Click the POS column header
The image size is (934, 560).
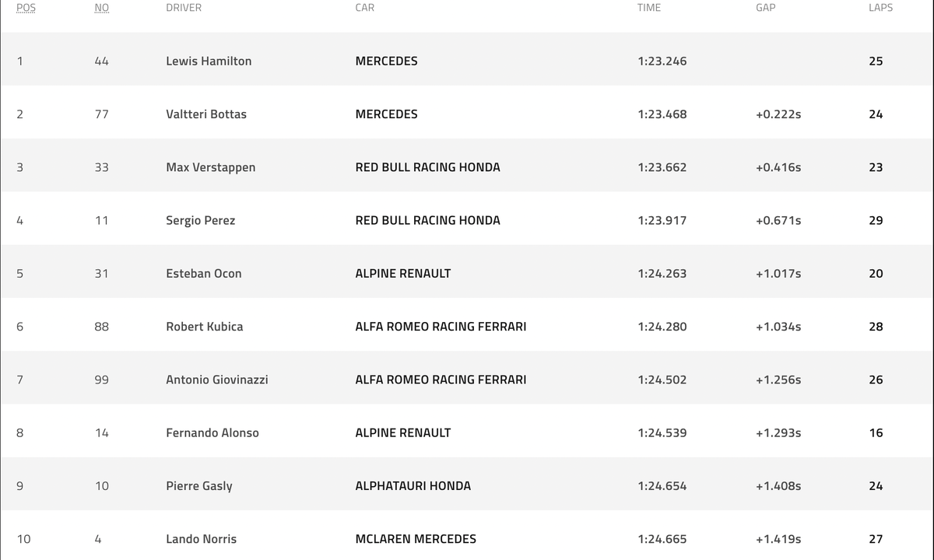(26, 8)
